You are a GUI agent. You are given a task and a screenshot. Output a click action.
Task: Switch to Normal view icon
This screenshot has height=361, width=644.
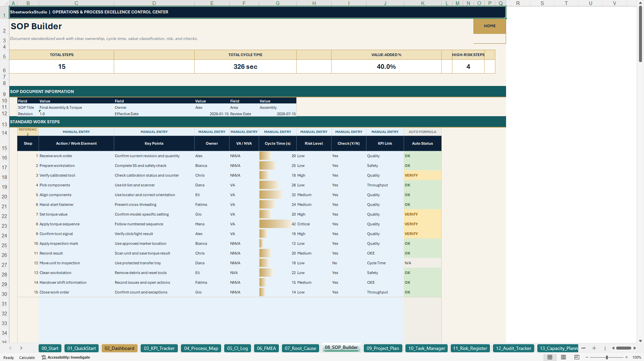(x=550, y=357)
